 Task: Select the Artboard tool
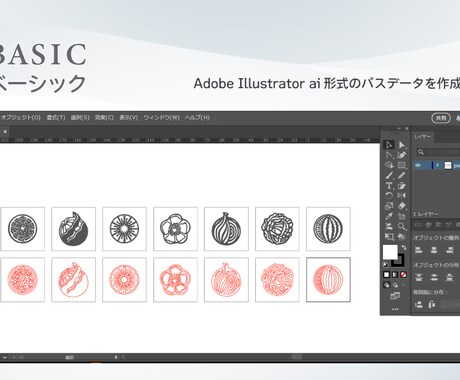click(x=402, y=216)
